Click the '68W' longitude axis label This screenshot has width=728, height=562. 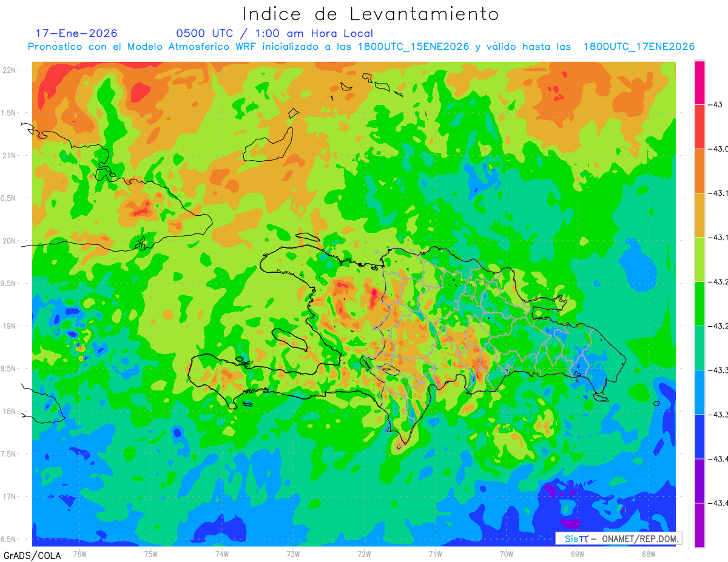tap(649, 554)
